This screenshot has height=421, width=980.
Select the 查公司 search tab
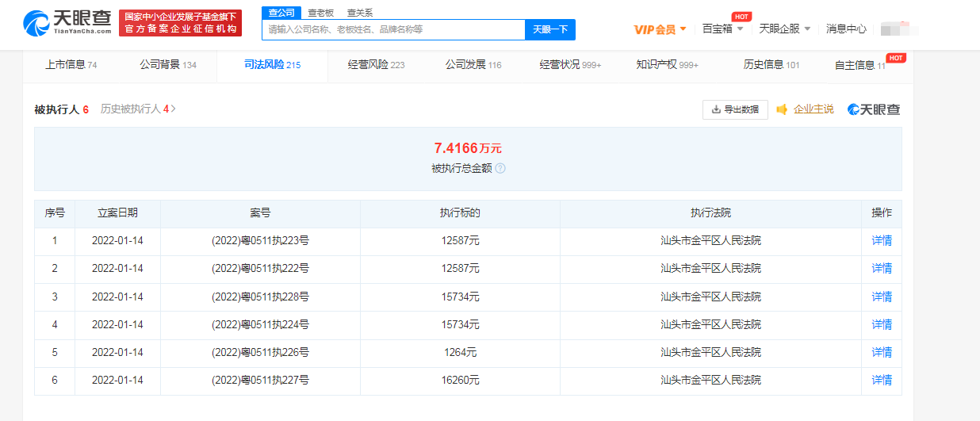tap(281, 13)
